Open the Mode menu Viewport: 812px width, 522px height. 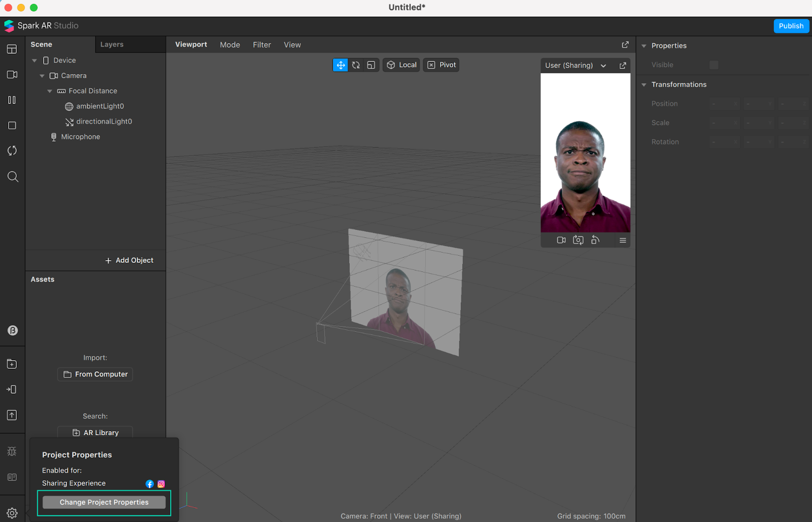pyautogui.click(x=230, y=45)
